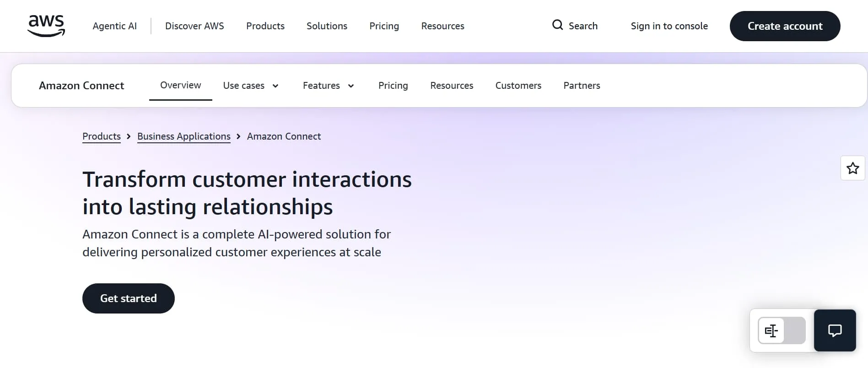Viewport: 868px width, 368px height.
Task: Click the AWS logo
Action: [x=46, y=26]
